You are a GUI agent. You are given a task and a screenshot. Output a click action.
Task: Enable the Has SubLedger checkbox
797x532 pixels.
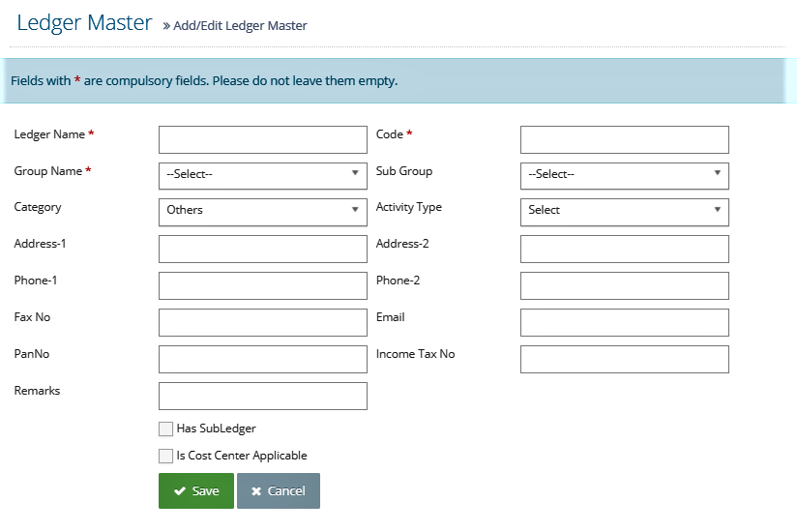tap(165, 429)
